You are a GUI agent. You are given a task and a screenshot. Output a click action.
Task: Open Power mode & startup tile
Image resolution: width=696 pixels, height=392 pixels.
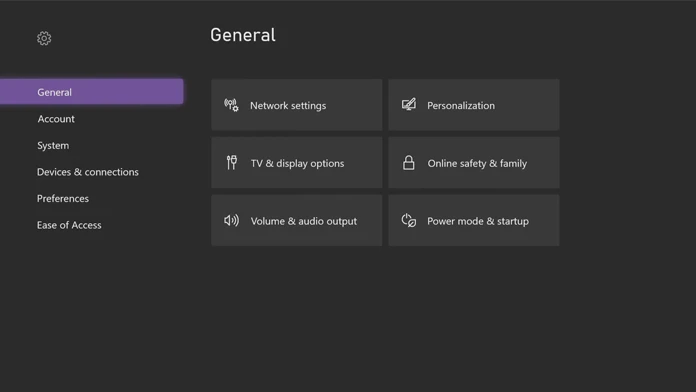point(474,220)
